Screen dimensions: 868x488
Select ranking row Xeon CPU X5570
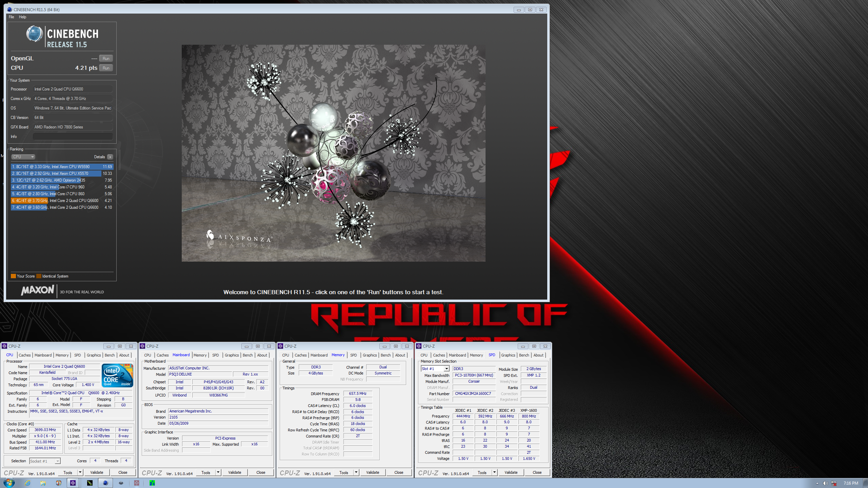pos(62,174)
